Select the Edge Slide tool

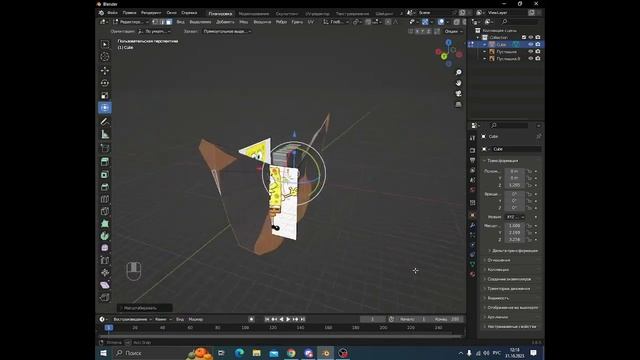[105, 260]
